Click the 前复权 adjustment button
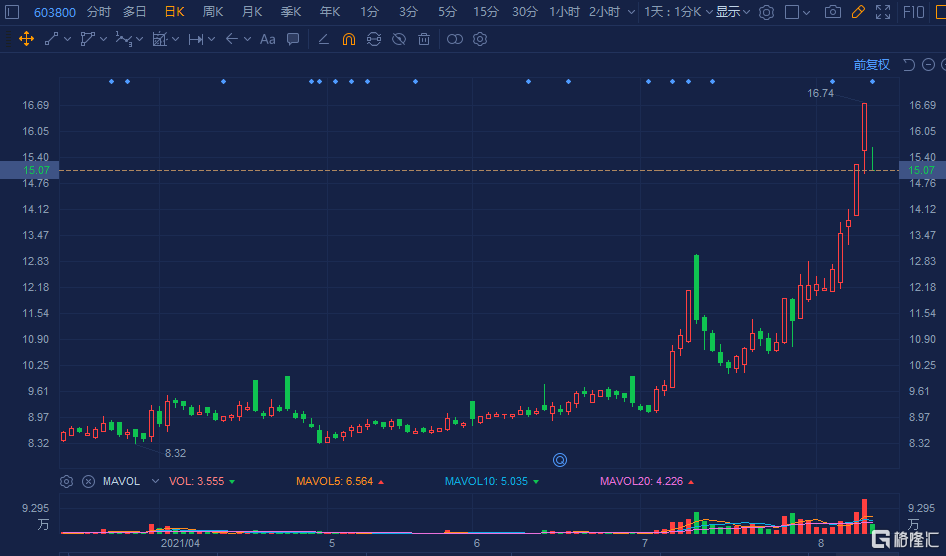The height and width of the screenshot is (556, 946). click(x=871, y=65)
